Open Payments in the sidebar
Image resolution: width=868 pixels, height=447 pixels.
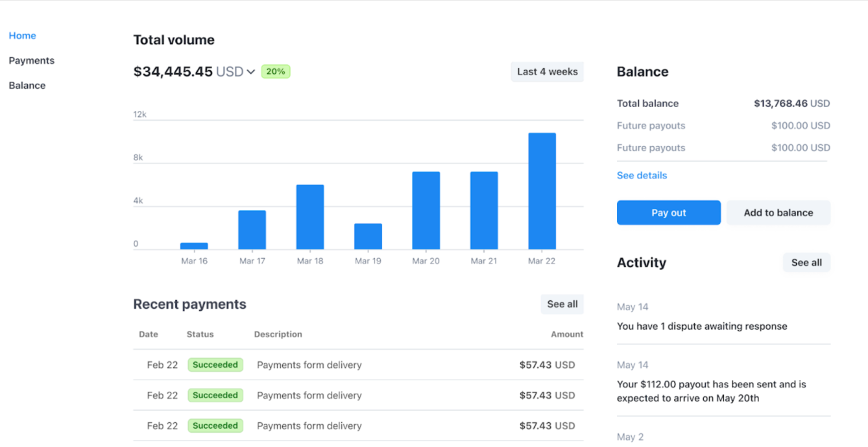[32, 60]
